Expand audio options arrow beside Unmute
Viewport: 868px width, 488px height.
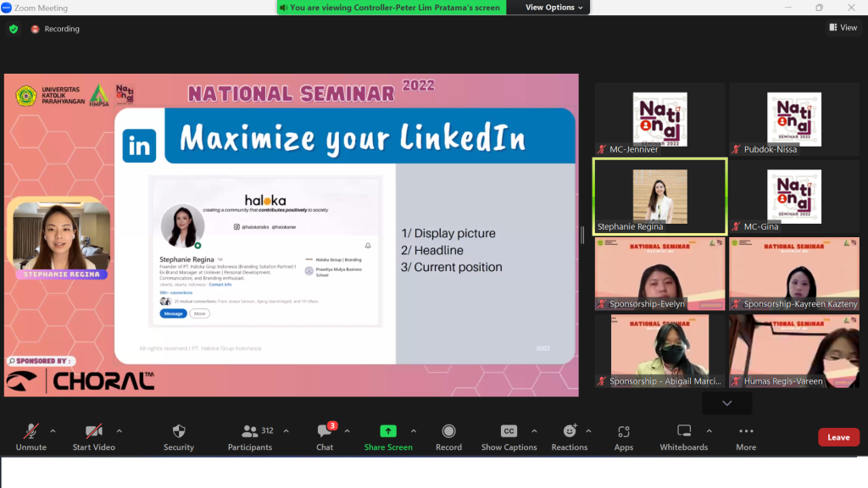coord(53,430)
